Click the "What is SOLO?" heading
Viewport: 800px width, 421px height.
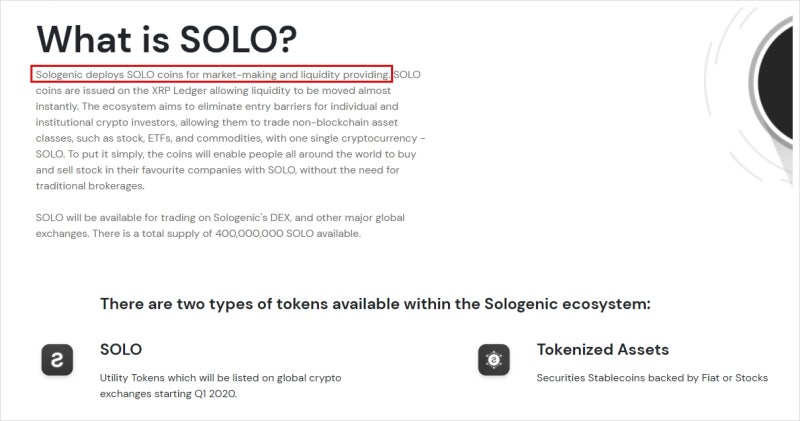pyautogui.click(x=167, y=39)
